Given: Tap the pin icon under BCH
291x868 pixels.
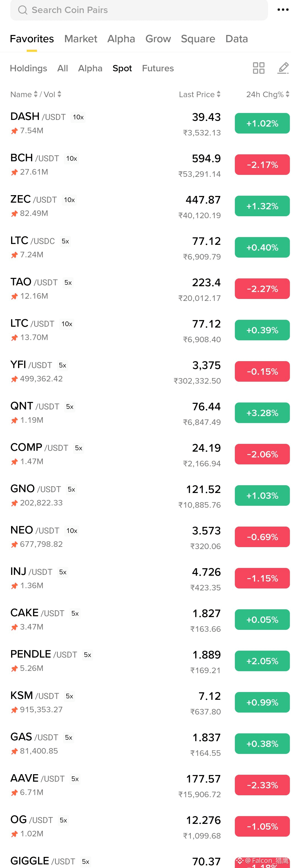Looking at the screenshot, I should point(14,172).
